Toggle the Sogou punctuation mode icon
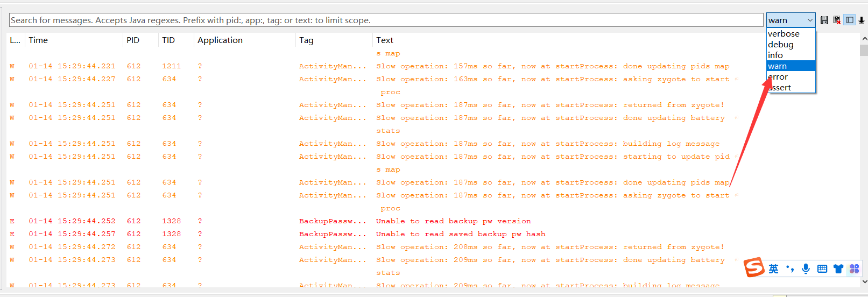 (x=789, y=268)
